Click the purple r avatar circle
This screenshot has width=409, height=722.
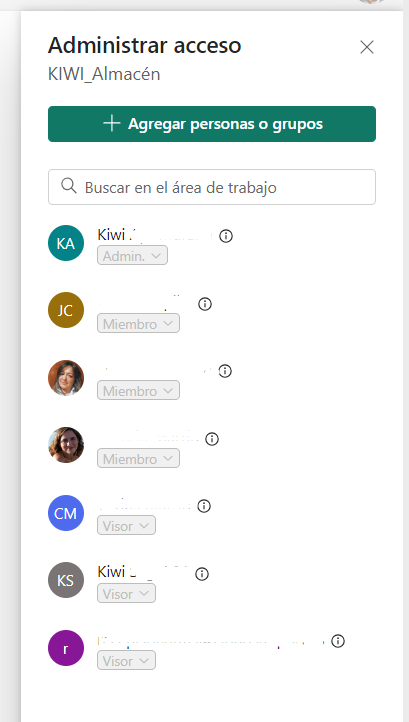coord(66,648)
